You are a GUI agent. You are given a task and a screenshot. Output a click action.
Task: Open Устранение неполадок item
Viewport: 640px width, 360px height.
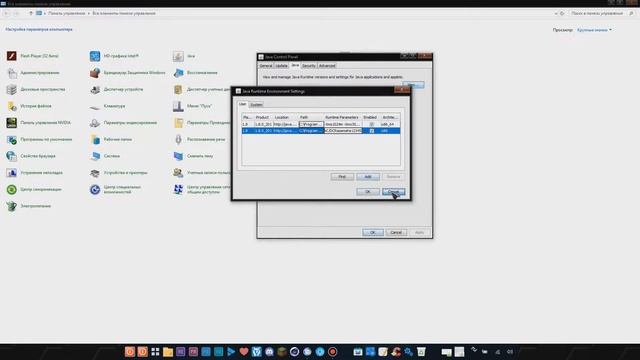pos(35,173)
